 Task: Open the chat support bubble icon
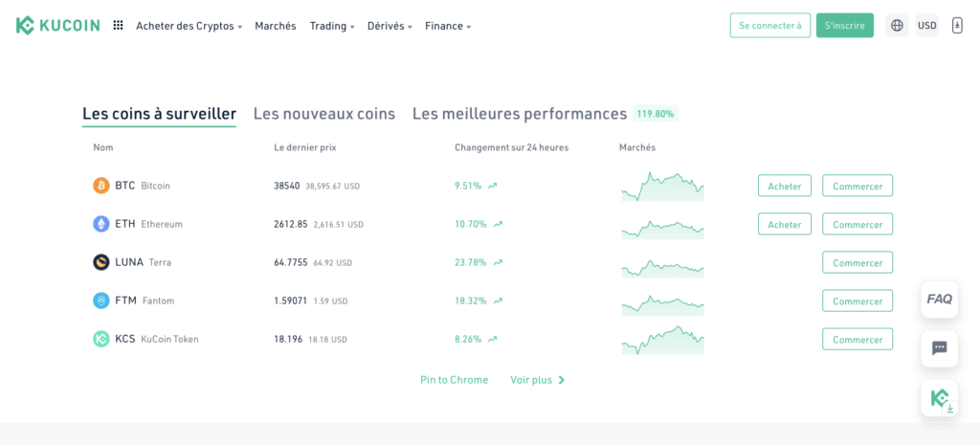click(940, 348)
